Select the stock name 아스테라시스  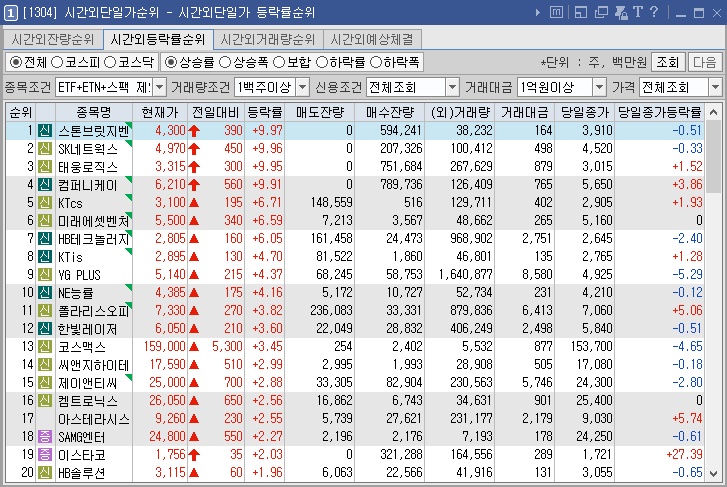94,419
